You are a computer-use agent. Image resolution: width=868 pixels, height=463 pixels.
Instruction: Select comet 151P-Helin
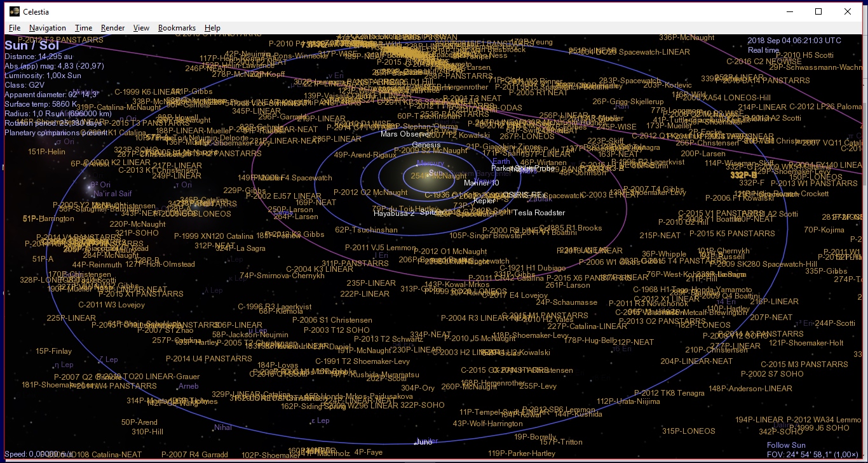coord(47,152)
